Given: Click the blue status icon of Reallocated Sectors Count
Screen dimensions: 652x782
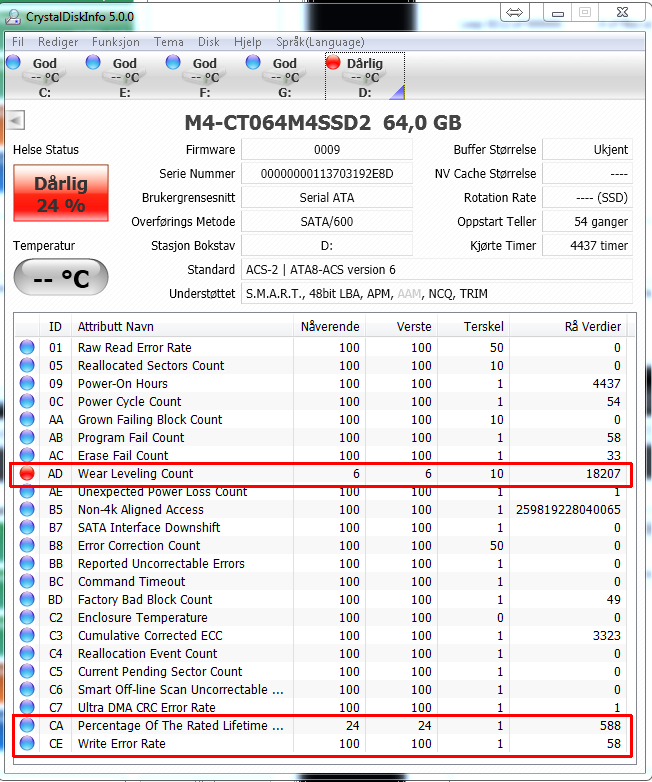Looking at the screenshot, I should (27, 365).
